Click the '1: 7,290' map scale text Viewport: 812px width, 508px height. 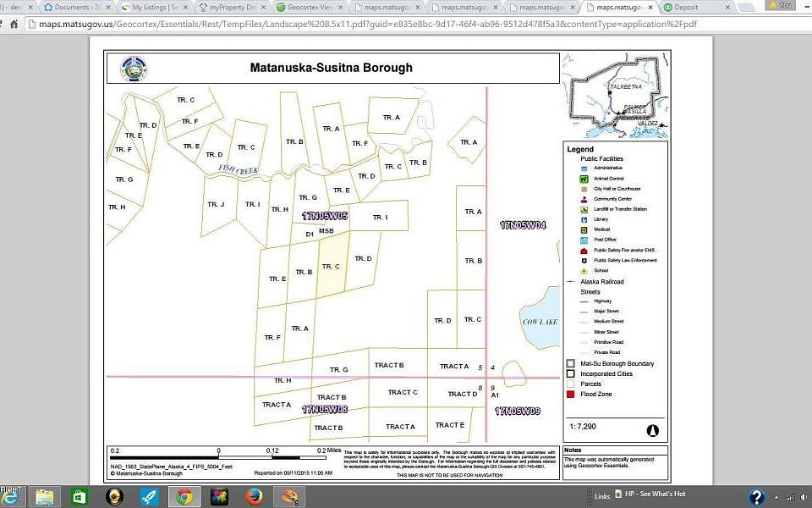click(583, 427)
